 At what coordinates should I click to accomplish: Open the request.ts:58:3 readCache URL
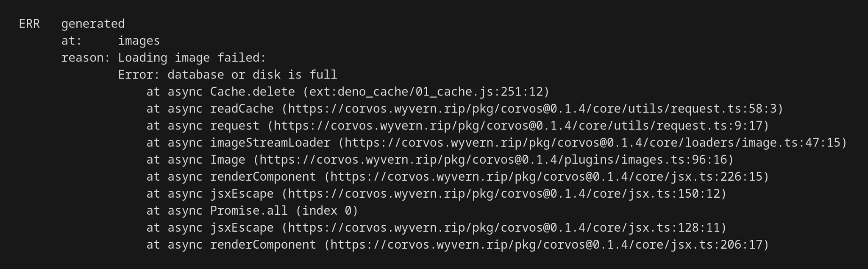532,109
